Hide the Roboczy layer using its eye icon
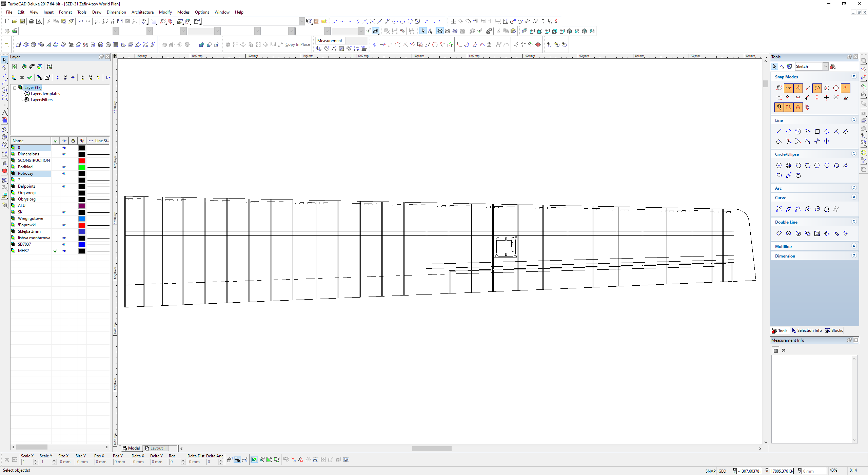Image resolution: width=868 pixels, height=475 pixels. point(64,174)
